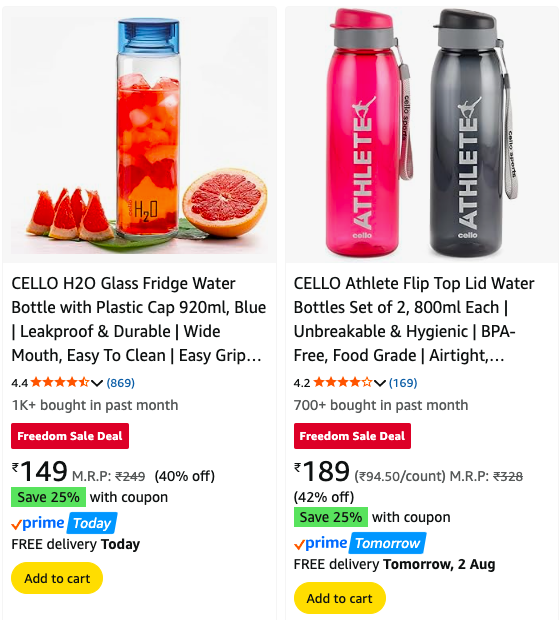Open the 169 reviews link
The image size is (560, 620).
click(x=403, y=383)
